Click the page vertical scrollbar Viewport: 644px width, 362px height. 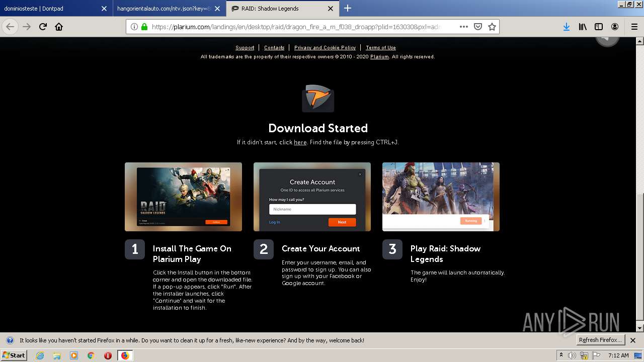[640, 256]
